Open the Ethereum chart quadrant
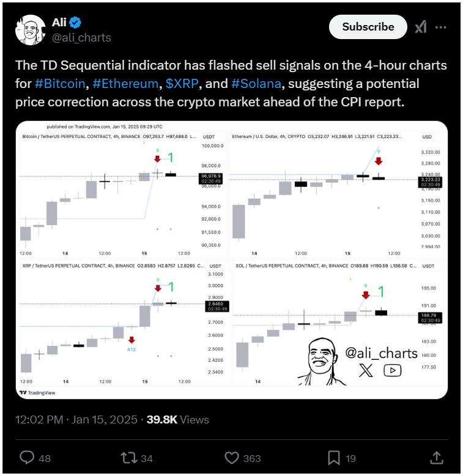The image size is (463, 476). tap(336, 194)
